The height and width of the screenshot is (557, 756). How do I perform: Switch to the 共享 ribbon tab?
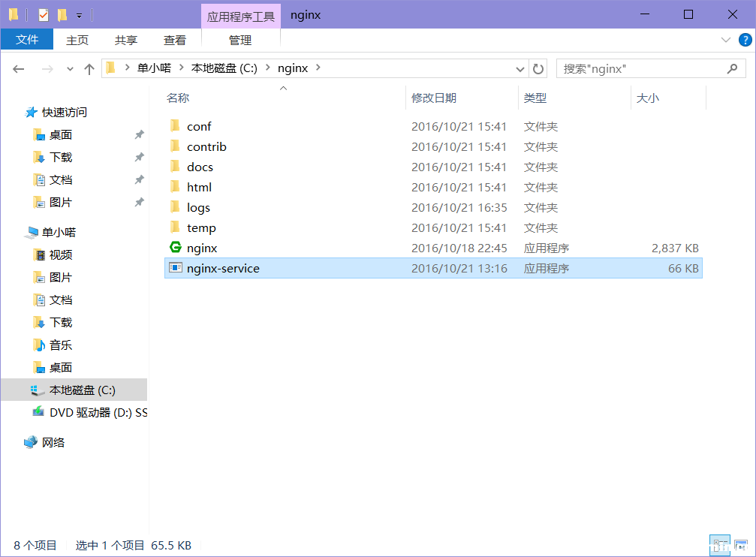pos(126,40)
